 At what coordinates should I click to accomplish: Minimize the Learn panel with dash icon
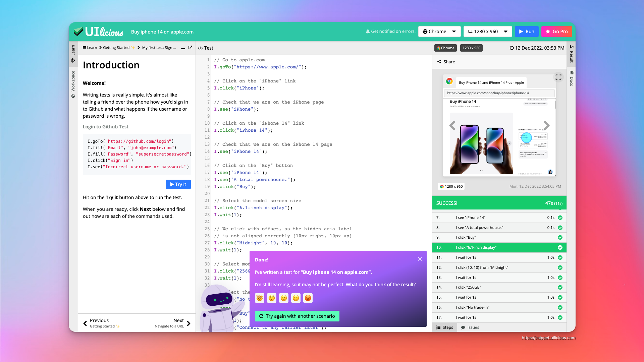(x=183, y=48)
